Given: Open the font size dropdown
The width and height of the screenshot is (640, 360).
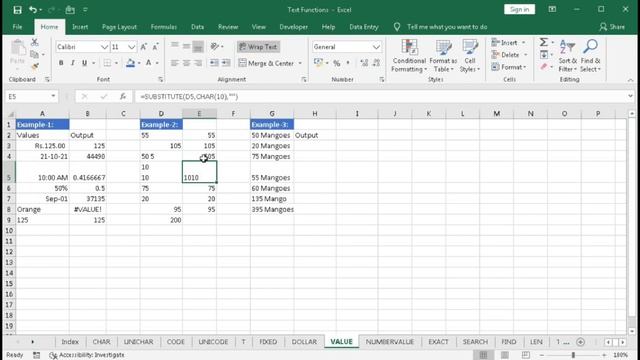Looking at the screenshot, I should (x=131, y=47).
